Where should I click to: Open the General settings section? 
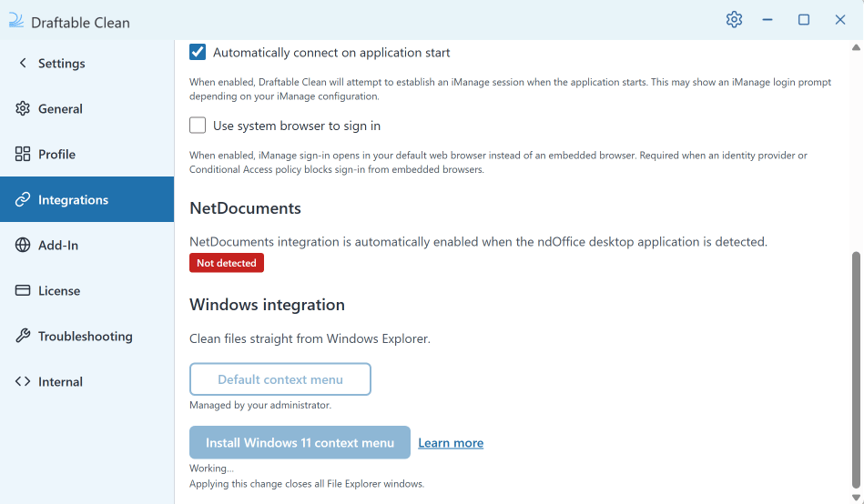(87, 108)
